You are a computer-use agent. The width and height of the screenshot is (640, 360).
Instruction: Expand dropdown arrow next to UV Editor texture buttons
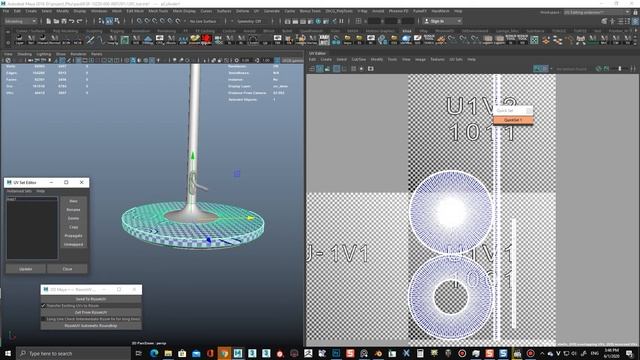tap(551, 69)
